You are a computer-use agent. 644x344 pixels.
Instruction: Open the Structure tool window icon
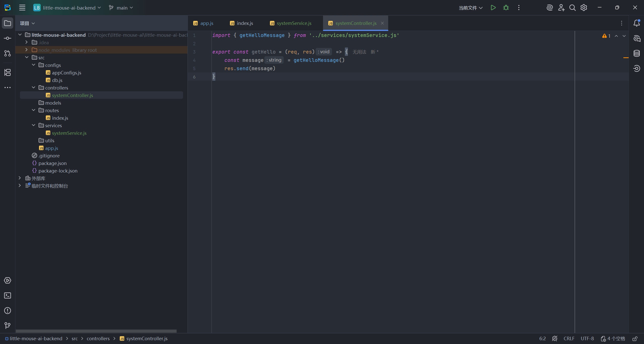pyautogui.click(x=8, y=72)
